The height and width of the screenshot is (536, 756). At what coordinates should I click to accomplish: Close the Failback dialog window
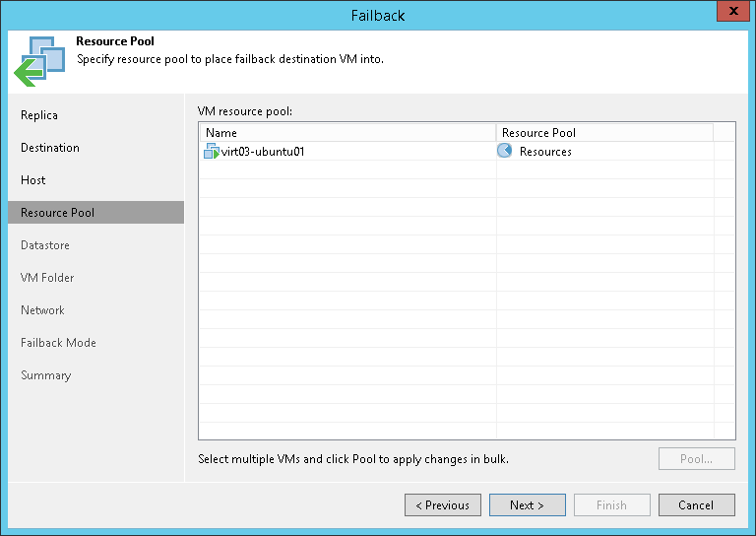[x=730, y=14]
